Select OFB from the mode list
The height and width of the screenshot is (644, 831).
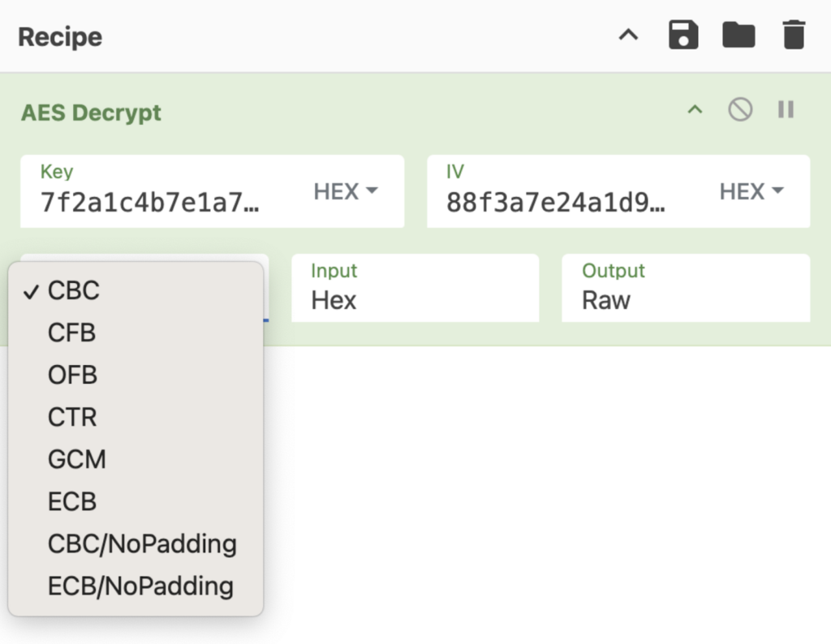point(72,375)
